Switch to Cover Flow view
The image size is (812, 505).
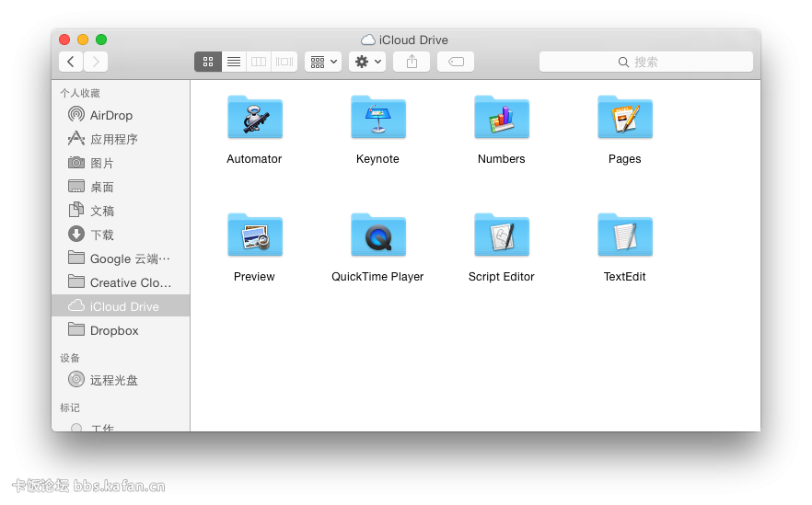coord(284,62)
